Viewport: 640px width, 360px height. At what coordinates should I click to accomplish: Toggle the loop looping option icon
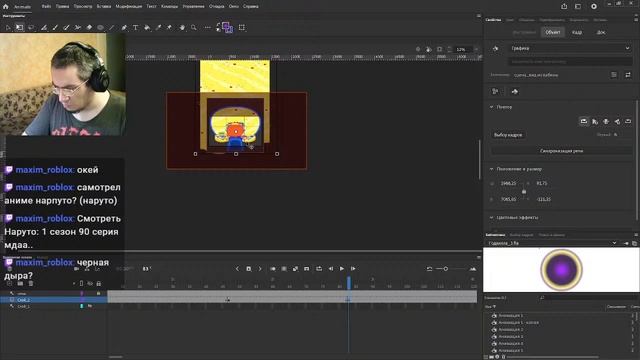[584, 122]
